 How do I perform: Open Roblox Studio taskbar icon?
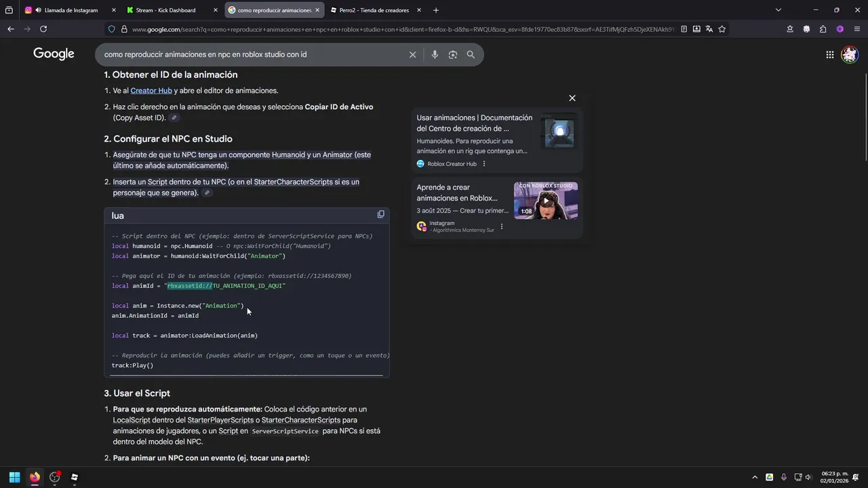coord(75,477)
